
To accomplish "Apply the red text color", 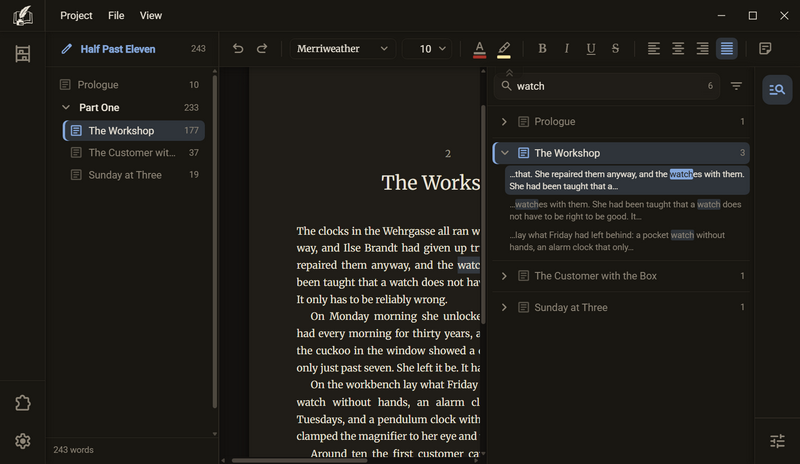I will click(x=479, y=49).
